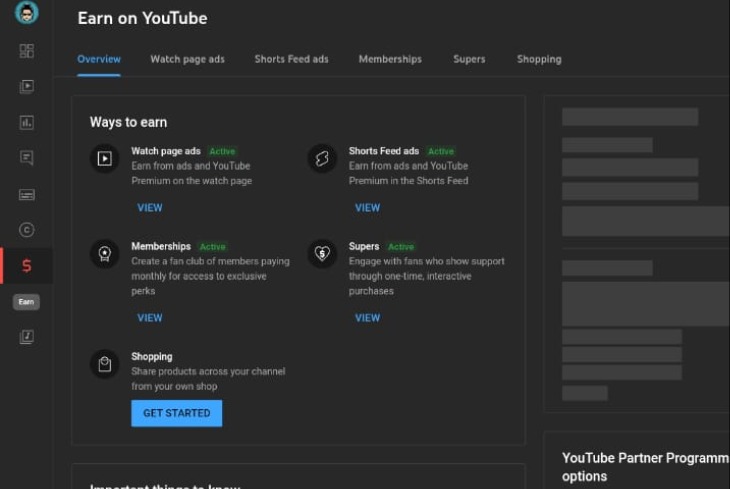Click the Supers heart dollar icon
Image resolution: width=730 pixels, height=489 pixels.
322,254
